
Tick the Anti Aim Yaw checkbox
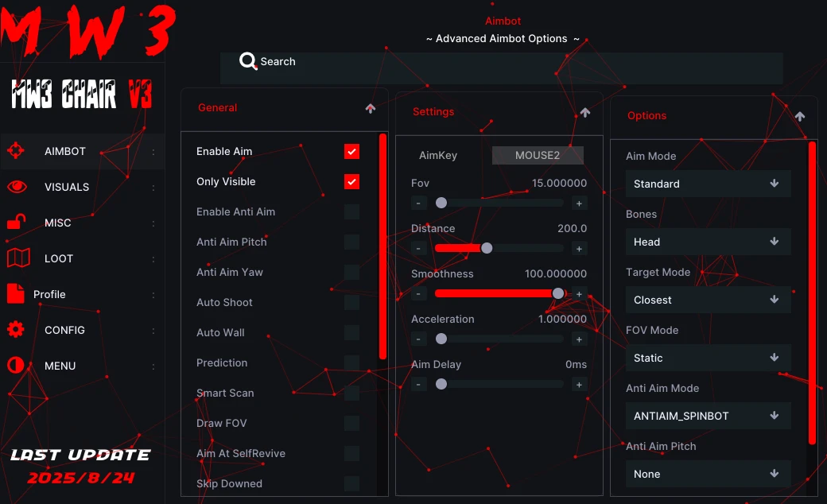(x=351, y=273)
